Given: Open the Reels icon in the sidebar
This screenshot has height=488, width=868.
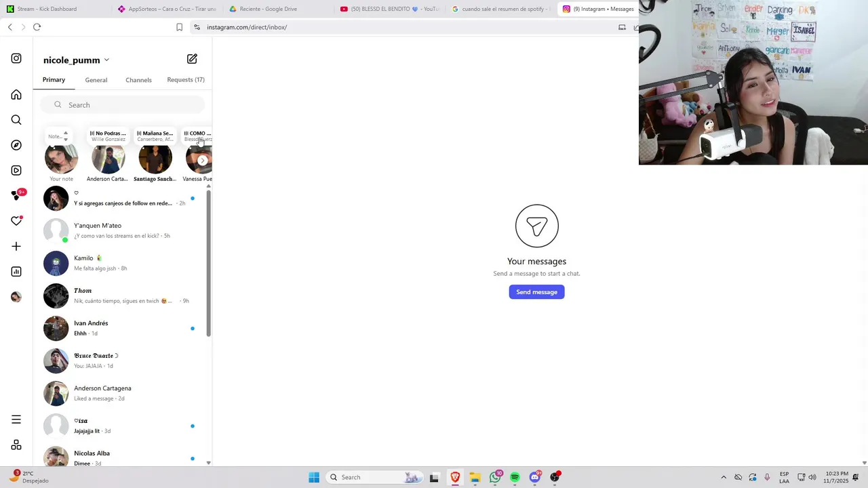Looking at the screenshot, I should point(16,170).
